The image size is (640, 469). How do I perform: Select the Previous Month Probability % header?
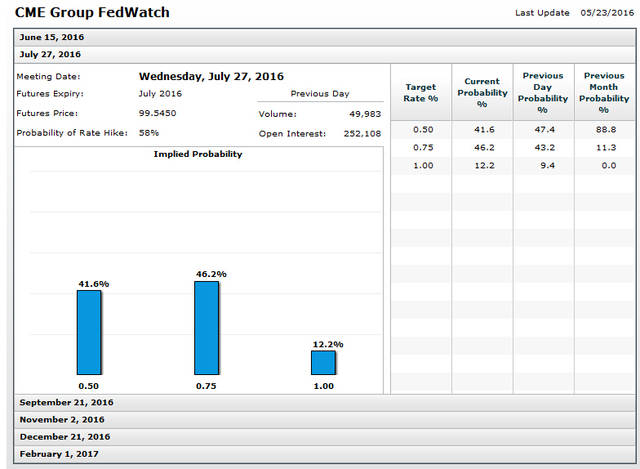click(604, 93)
